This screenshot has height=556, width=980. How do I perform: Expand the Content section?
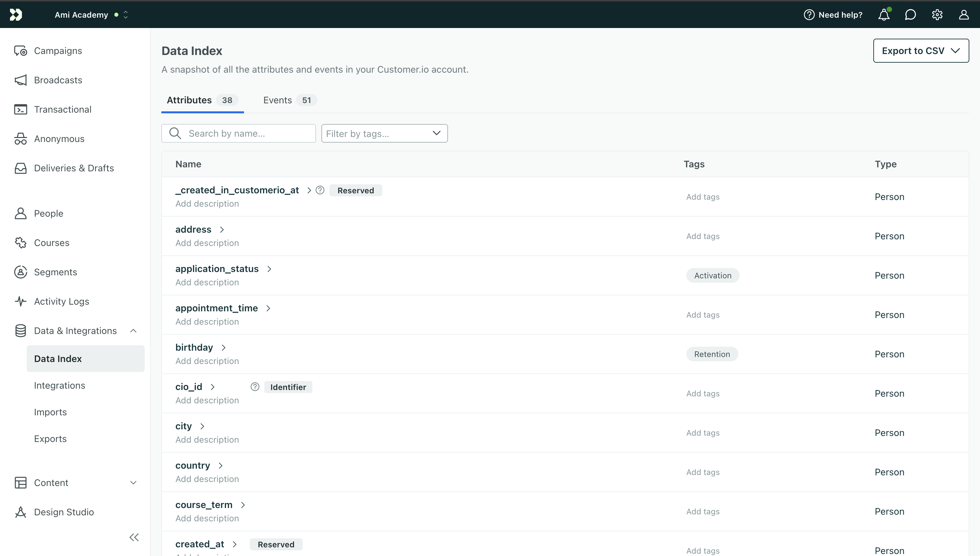pyautogui.click(x=133, y=483)
